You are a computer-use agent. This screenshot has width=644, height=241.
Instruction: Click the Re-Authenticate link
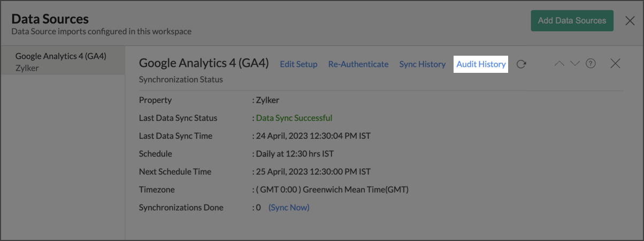click(358, 64)
